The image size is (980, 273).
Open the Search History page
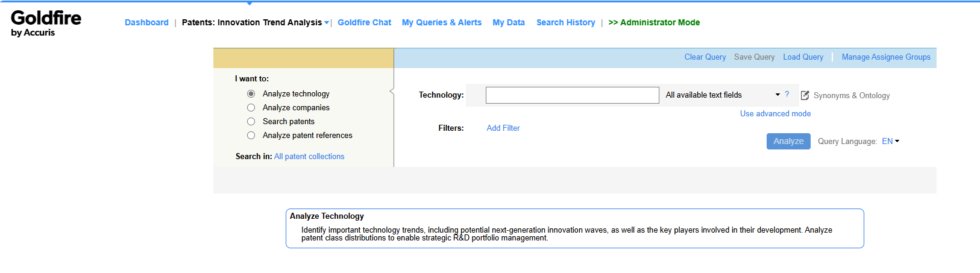click(565, 23)
